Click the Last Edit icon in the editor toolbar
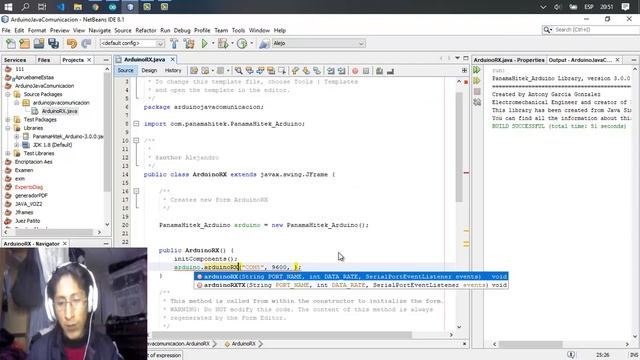This screenshot has height=360, width=640. (x=194, y=71)
